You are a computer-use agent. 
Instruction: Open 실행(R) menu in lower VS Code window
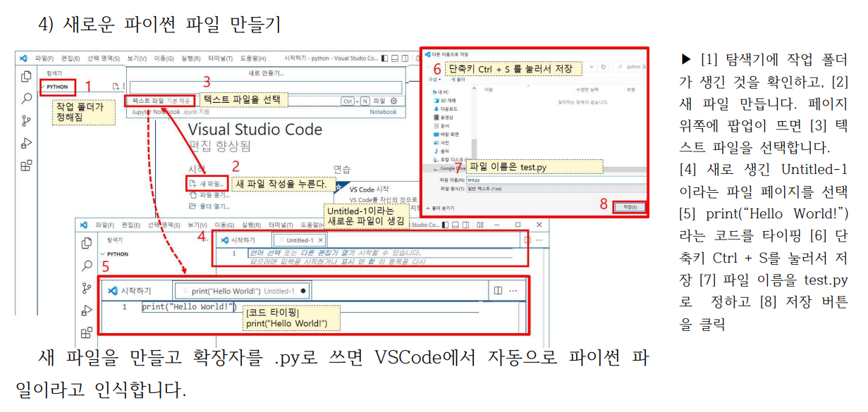coord(251,225)
